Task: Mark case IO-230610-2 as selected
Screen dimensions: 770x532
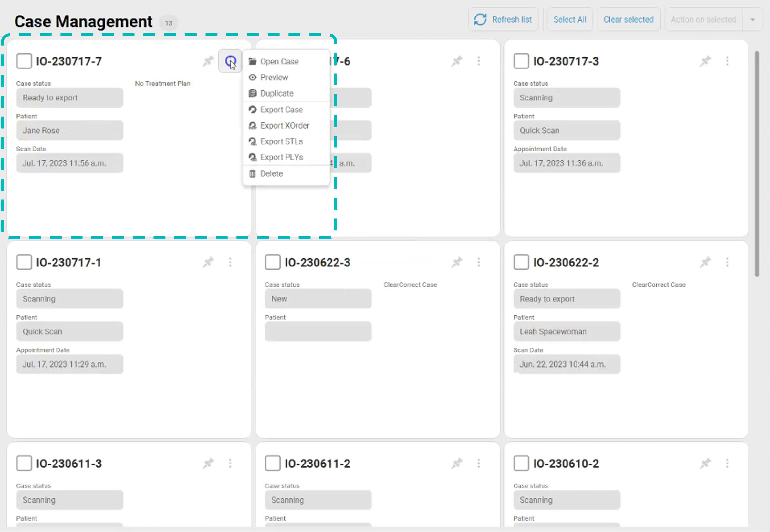Action: point(521,463)
